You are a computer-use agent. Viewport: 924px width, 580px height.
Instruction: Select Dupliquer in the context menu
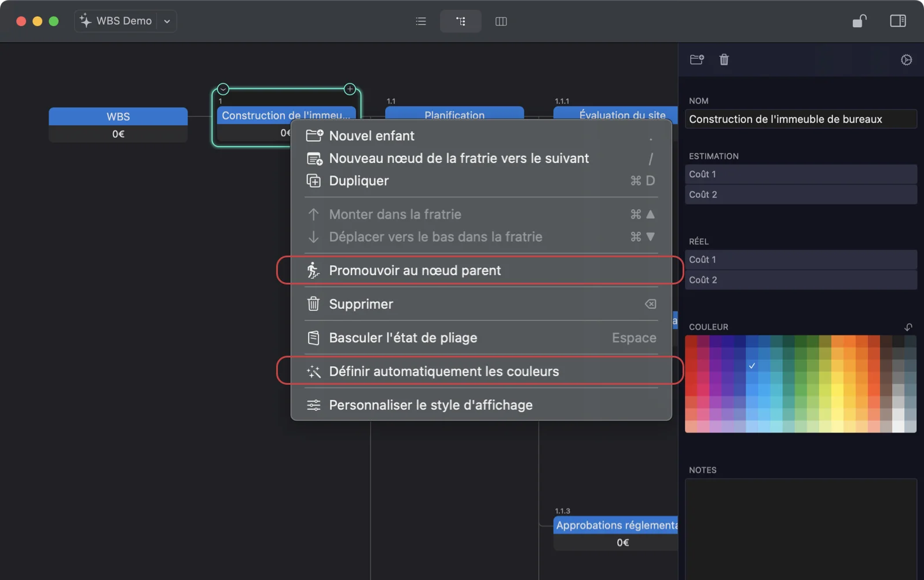[x=358, y=181]
